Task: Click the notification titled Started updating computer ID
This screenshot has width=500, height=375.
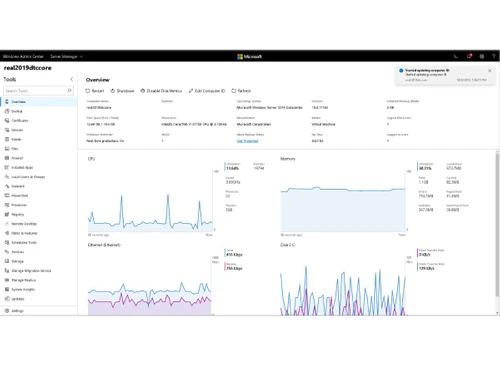Action: 445,75
